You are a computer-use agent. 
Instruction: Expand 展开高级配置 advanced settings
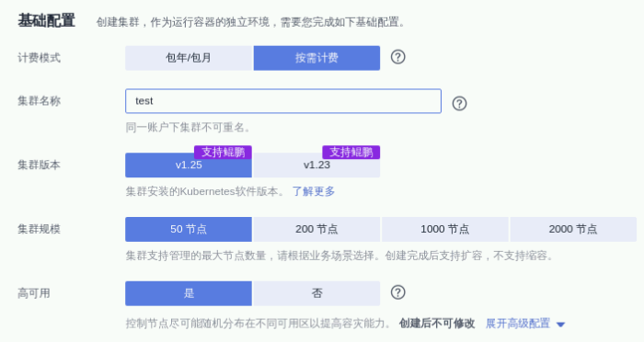(x=517, y=324)
